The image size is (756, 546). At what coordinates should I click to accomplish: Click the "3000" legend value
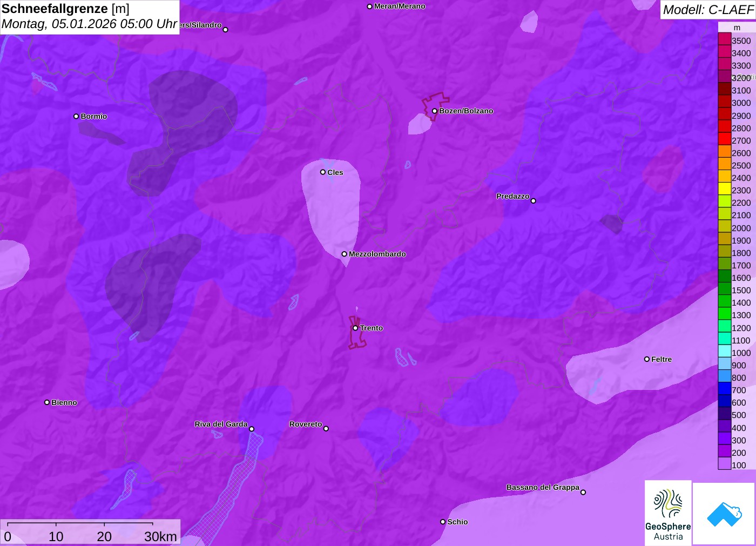click(741, 103)
